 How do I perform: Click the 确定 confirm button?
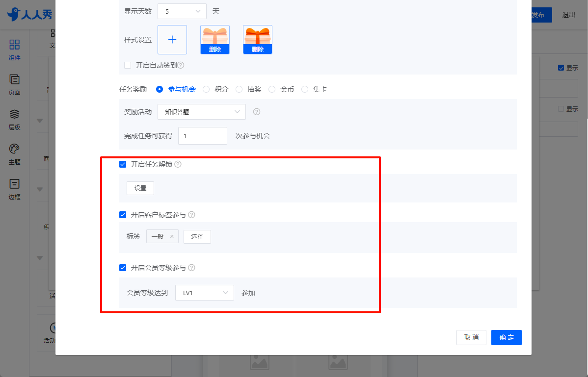click(507, 337)
